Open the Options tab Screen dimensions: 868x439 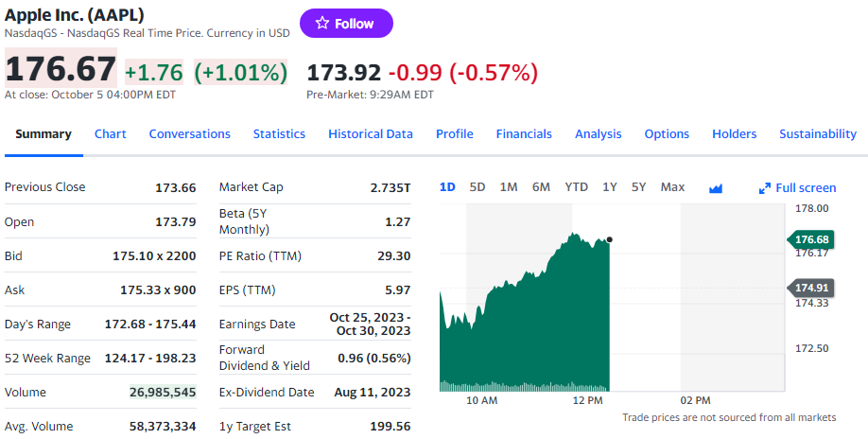pos(667,134)
